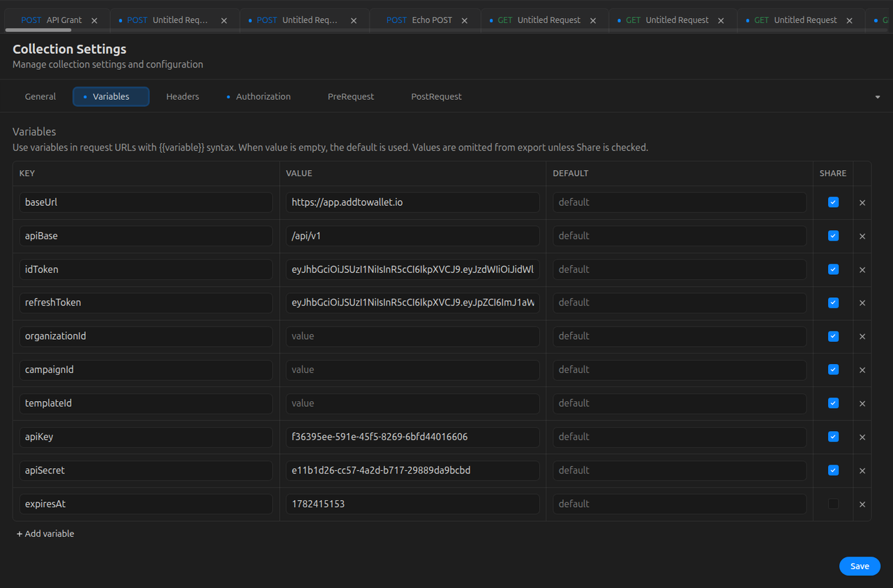Switch to the PostRequest tab

(x=437, y=96)
